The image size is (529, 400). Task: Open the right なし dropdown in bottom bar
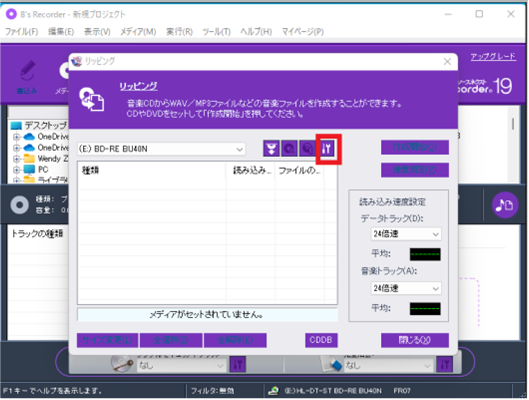[388, 365]
